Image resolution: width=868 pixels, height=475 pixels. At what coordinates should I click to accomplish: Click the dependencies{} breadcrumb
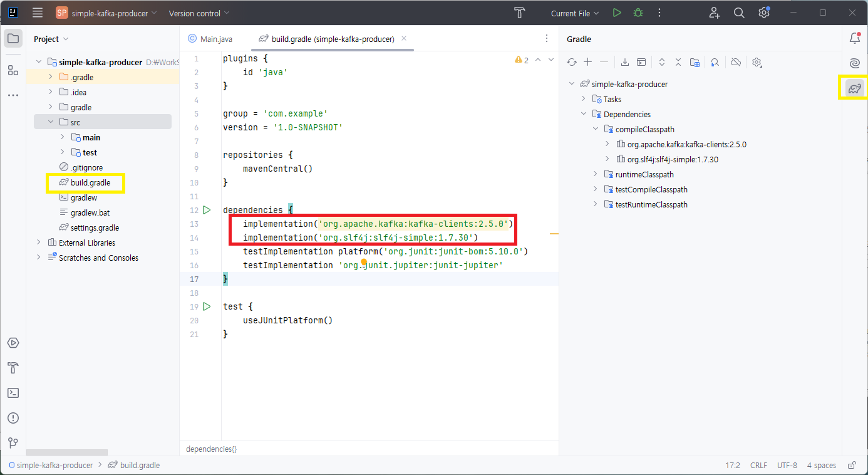click(x=211, y=449)
